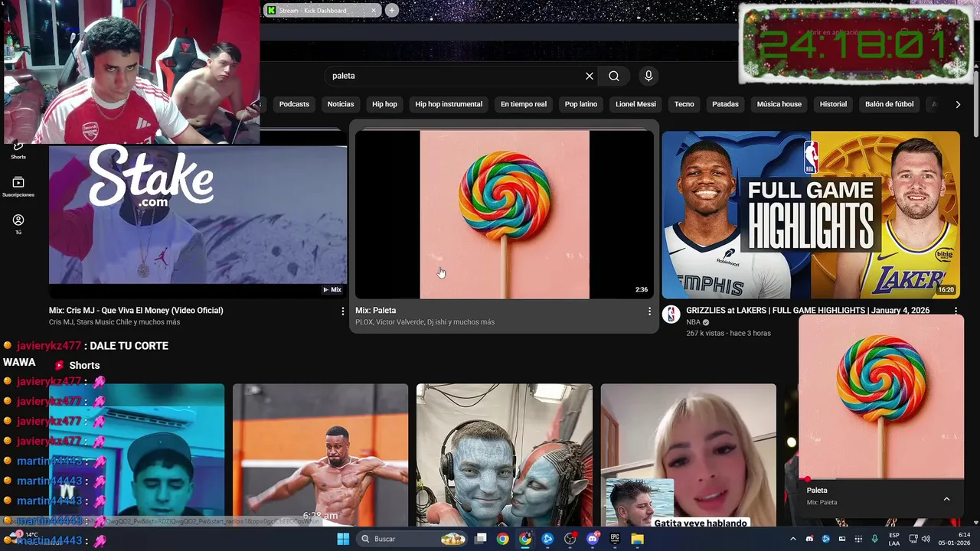Open Task View in the taskbar
Viewport: 980px width, 551px height.
481,539
